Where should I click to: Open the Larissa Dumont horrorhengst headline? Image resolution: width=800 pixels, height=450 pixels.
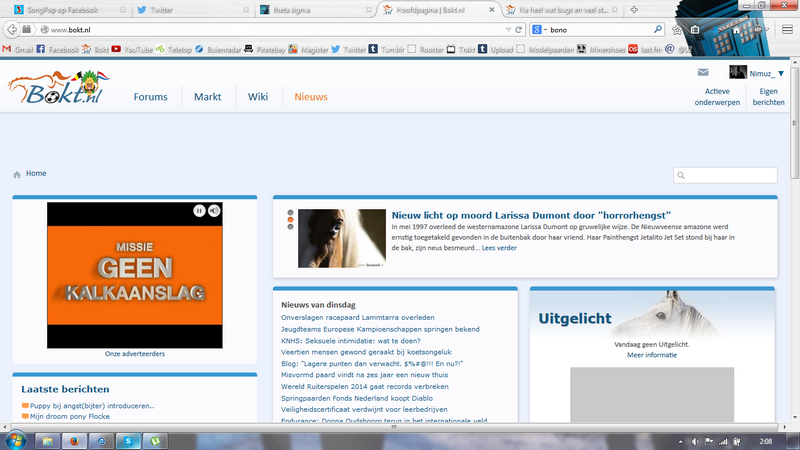[531, 215]
